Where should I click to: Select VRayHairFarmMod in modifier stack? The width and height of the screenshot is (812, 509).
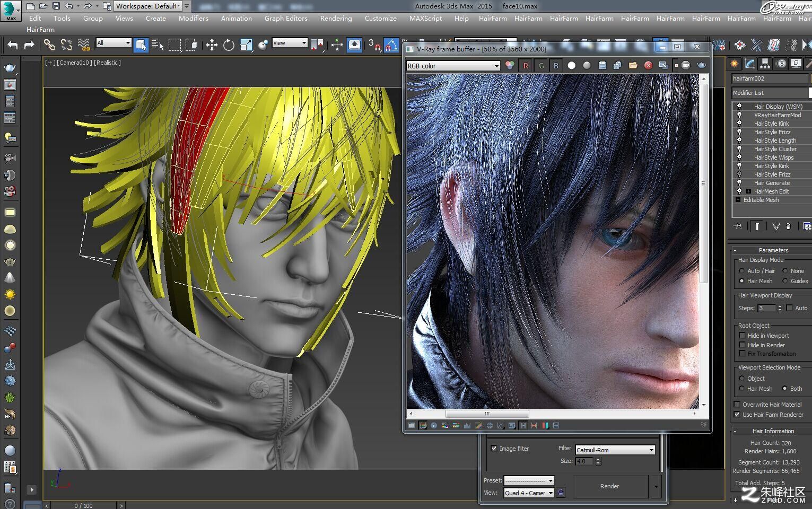[x=777, y=115]
